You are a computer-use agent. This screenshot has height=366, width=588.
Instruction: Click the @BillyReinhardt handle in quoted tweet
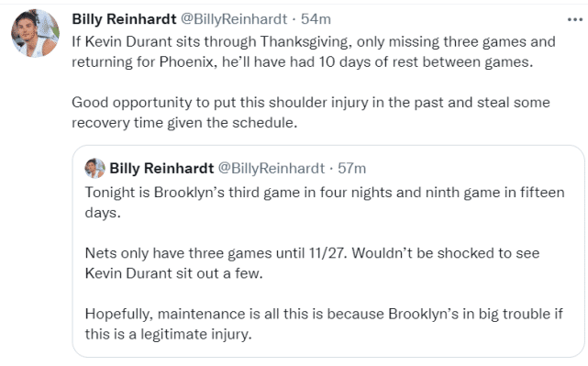pyautogui.click(x=272, y=169)
